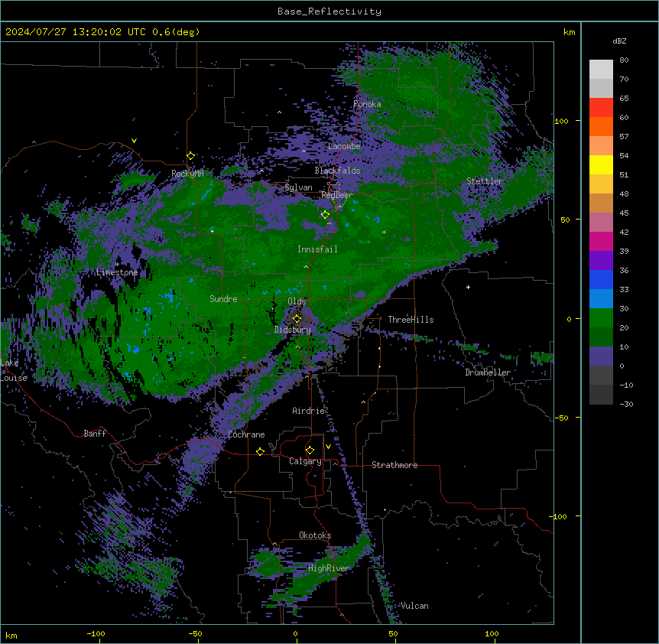Select the Drumheller label
659x644 pixels.
(488, 372)
